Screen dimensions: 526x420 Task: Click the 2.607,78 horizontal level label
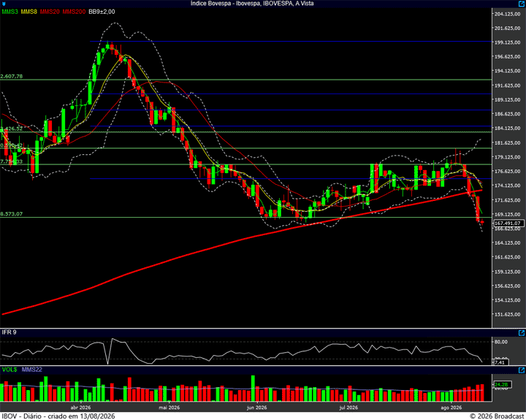(12, 76)
